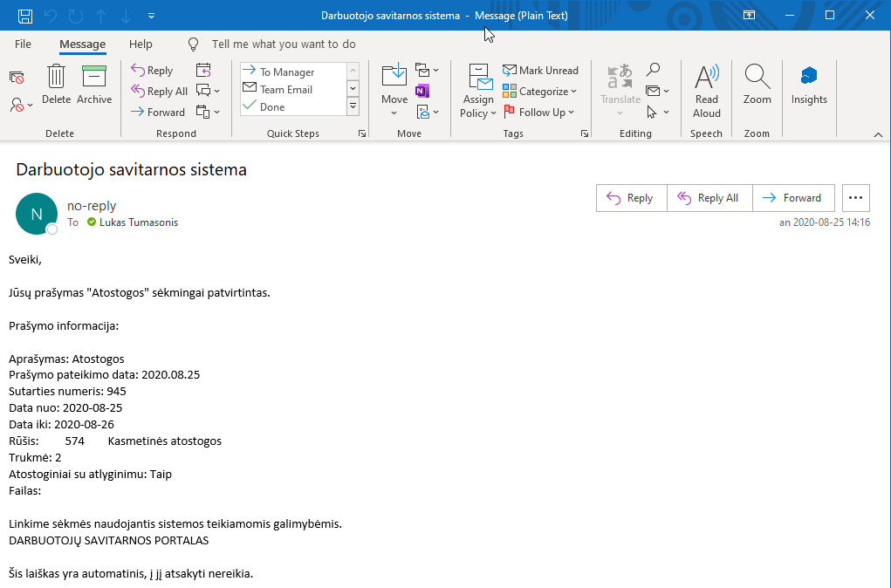Click the Save icon in title bar
This screenshot has width=891, height=588.
tap(25, 16)
